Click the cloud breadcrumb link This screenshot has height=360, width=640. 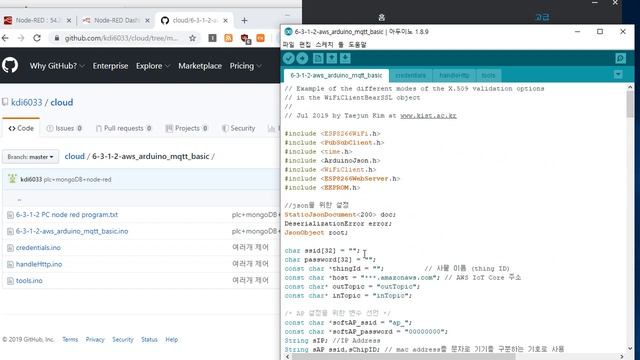(x=75, y=156)
